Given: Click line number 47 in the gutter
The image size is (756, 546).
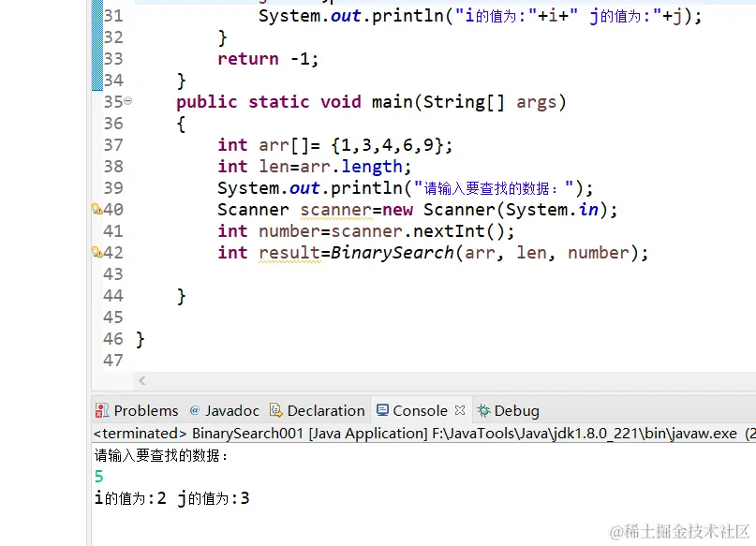Looking at the screenshot, I should click(x=113, y=360).
